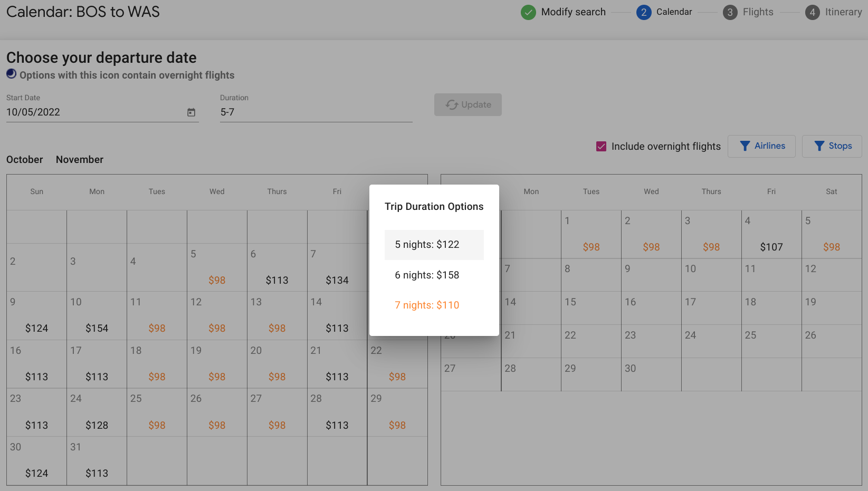Click the Airlines filter funnel icon
Viewport: 868px width, 491px height.
tap(745, 146)
